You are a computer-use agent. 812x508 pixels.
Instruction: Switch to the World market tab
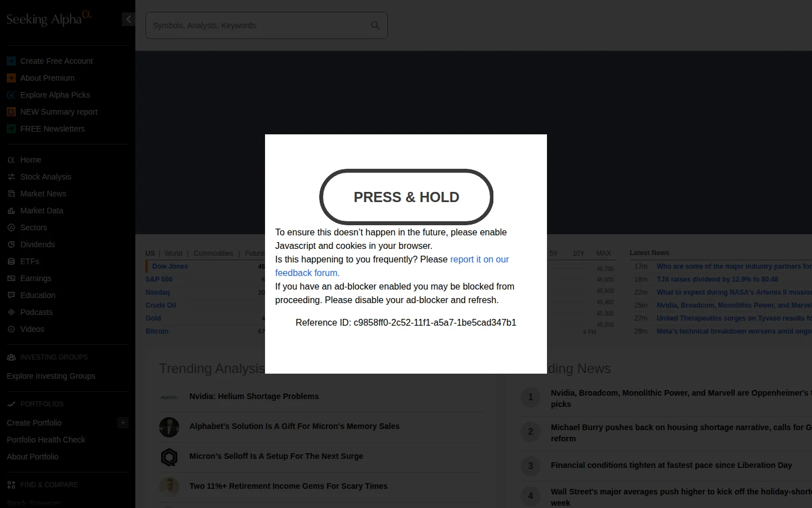point(173,253)
